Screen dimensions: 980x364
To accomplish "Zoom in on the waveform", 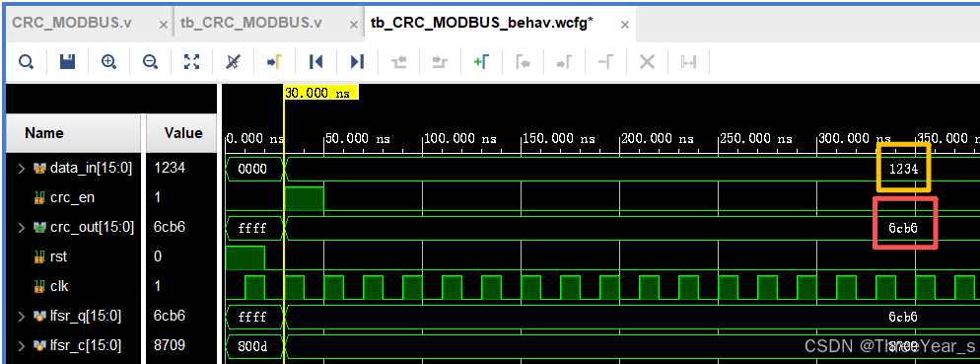I will point(108,61).
